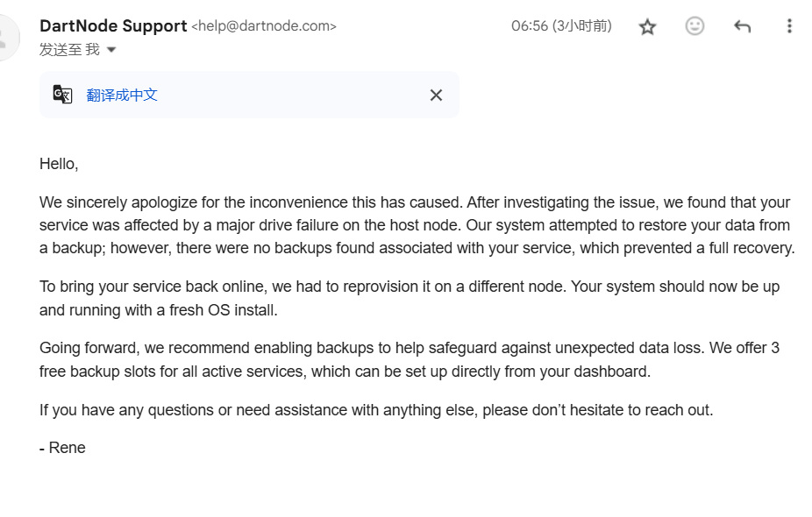Translate the message via 翻译成中文 link
The height and width of the screenshot is (517, 812).
pyautogui.click(x=122, y=96)
